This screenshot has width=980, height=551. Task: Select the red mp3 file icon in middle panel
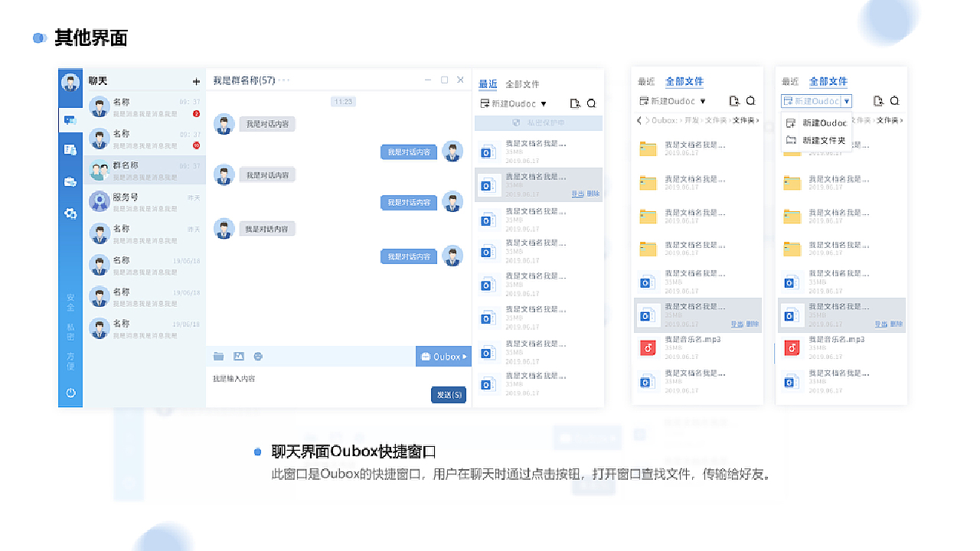coord(648,348)
